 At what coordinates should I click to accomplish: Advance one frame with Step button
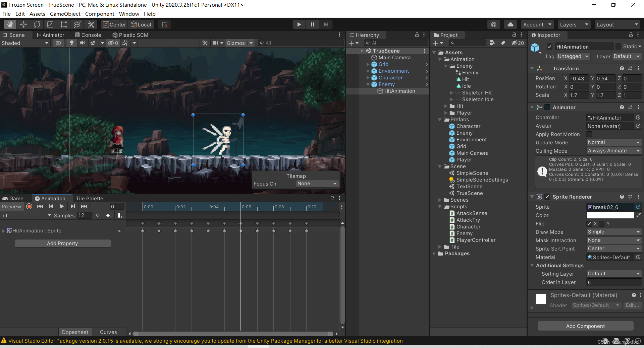point(326,24)
